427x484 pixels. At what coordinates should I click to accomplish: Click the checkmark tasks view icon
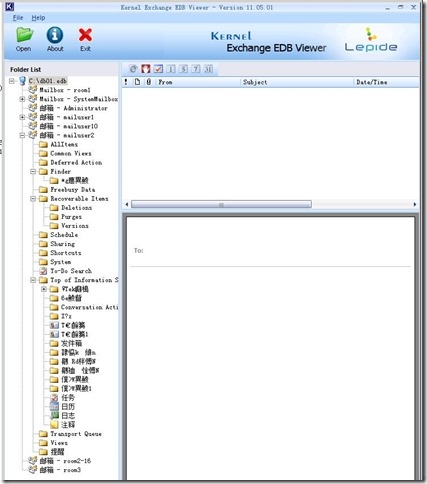coord(158,69)
